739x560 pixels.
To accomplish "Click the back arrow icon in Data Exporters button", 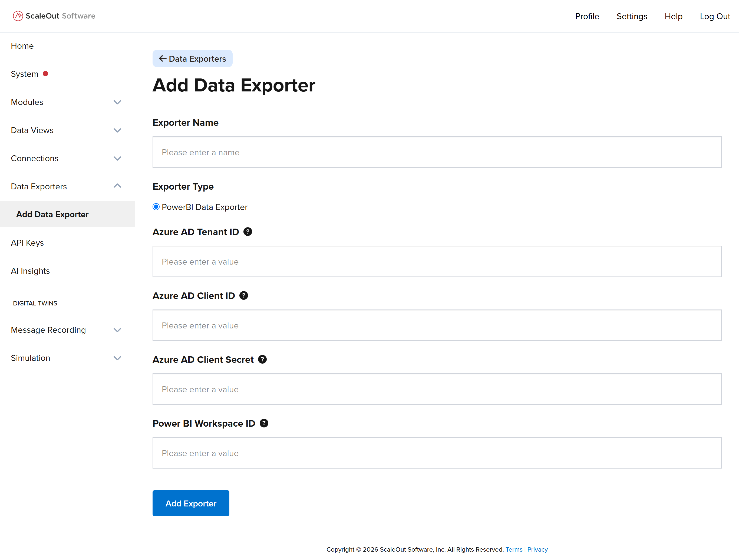I will 163,58.
